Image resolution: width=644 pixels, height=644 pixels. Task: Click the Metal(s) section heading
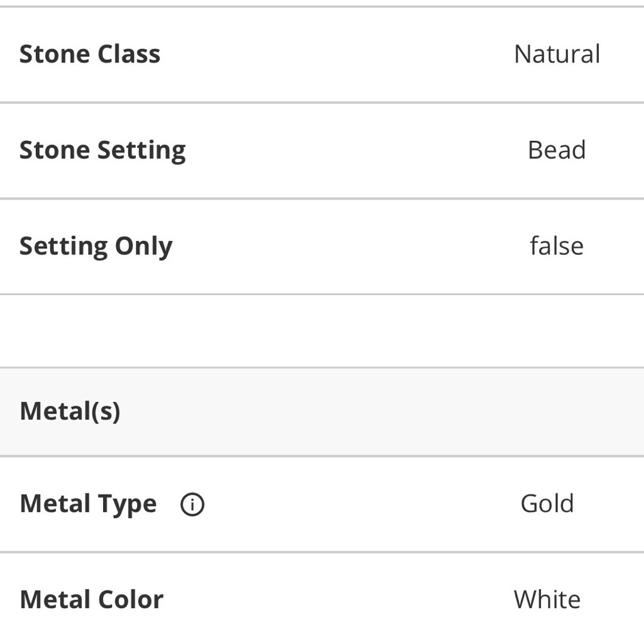pyautogui.click(x=70, y=411)
